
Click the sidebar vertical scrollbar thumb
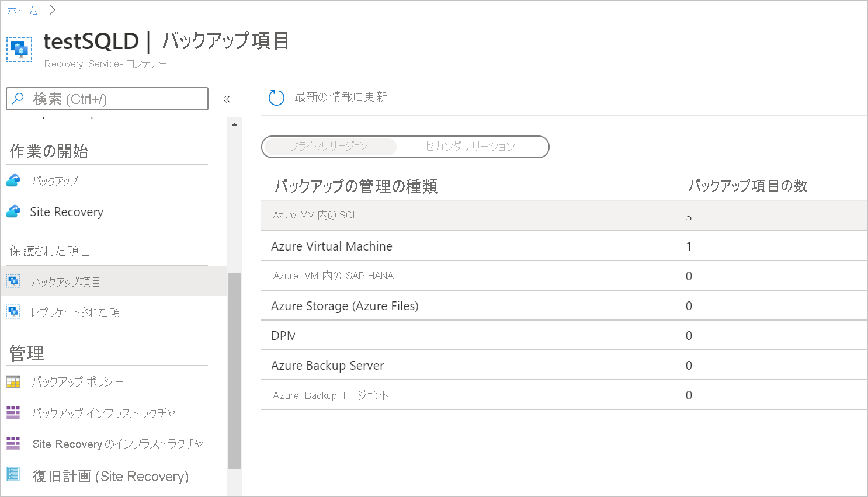[x=234, y=371]
